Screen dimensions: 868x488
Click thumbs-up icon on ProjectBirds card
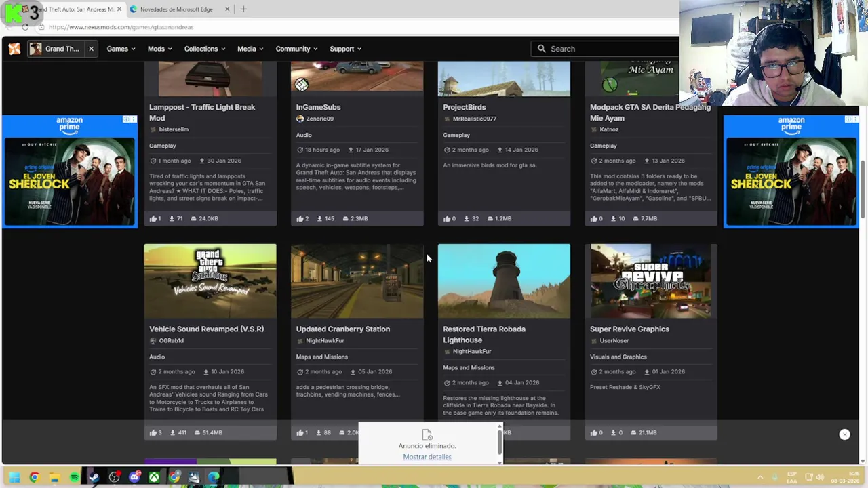(x=447, y=218)
